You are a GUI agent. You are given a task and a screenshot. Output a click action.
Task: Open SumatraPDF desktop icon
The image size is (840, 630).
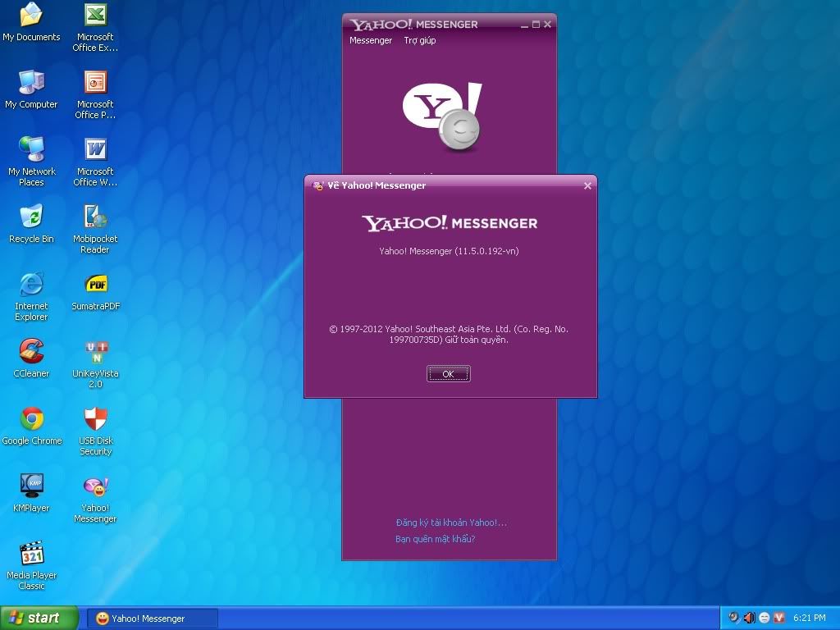pos(95,291)
